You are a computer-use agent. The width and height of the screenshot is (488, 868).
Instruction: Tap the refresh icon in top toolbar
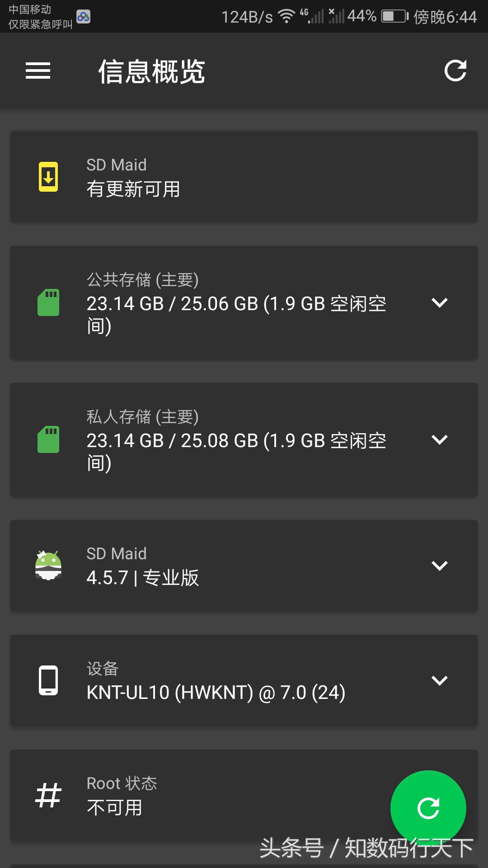[455, 71]
